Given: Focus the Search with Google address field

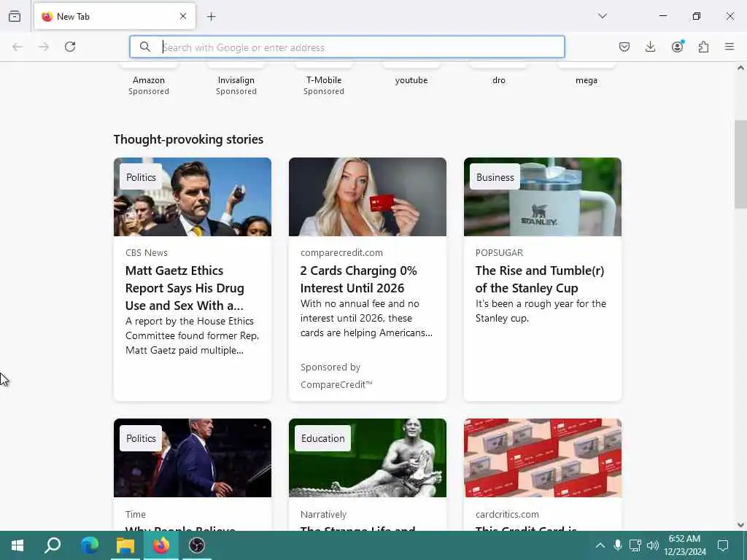Looking at the screenshot, I should (347, 47).
